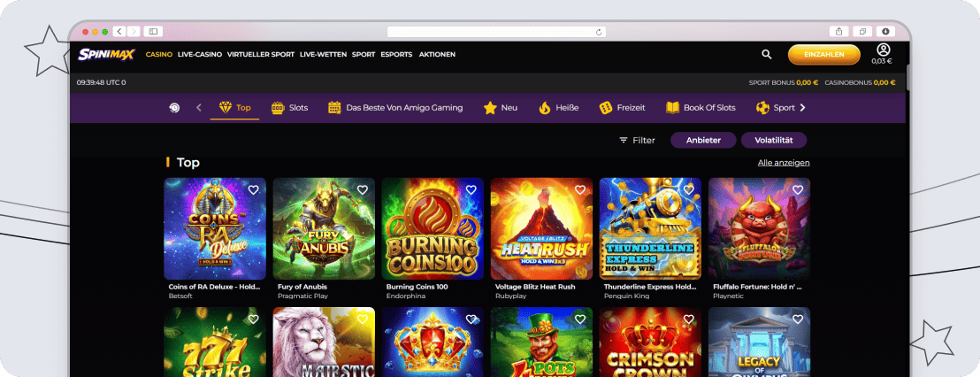The image size is (980, 377).
Task: Click the Endorphina provider text
Action: point(406,296)
